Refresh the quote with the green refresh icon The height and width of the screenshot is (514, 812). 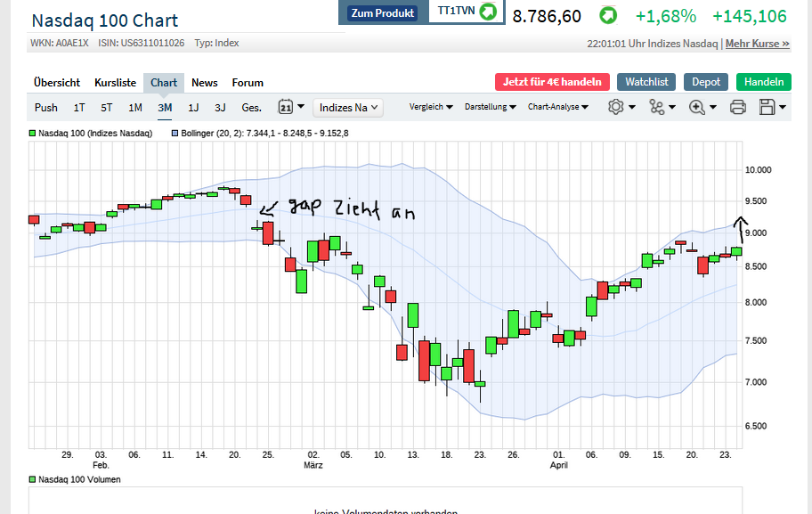click(x=609, y=15)
